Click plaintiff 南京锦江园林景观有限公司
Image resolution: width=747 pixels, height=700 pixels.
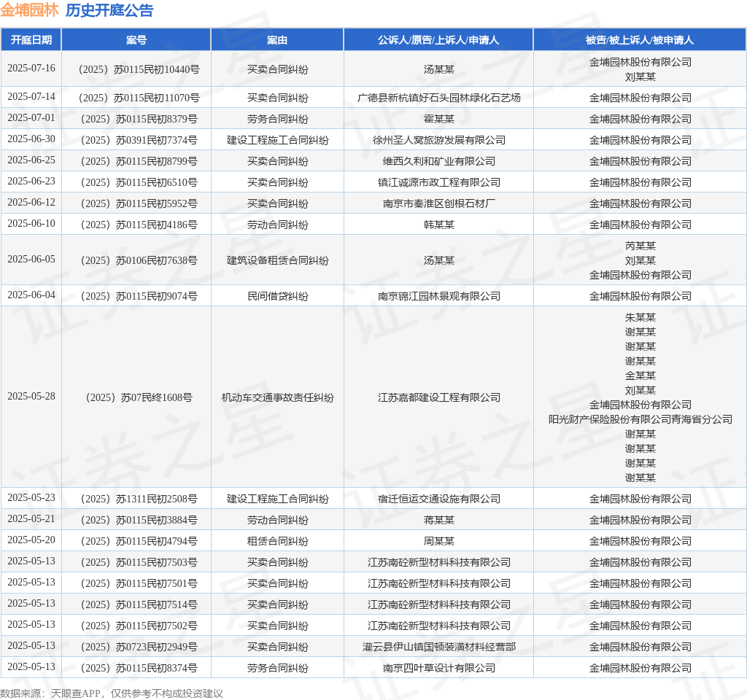tap(438, 296)
